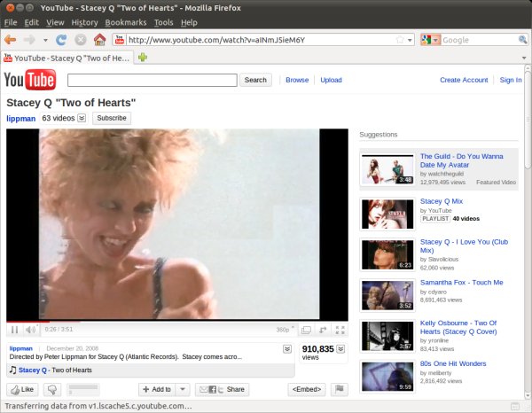Click the thumbs down dislike icon

[52, 390]
